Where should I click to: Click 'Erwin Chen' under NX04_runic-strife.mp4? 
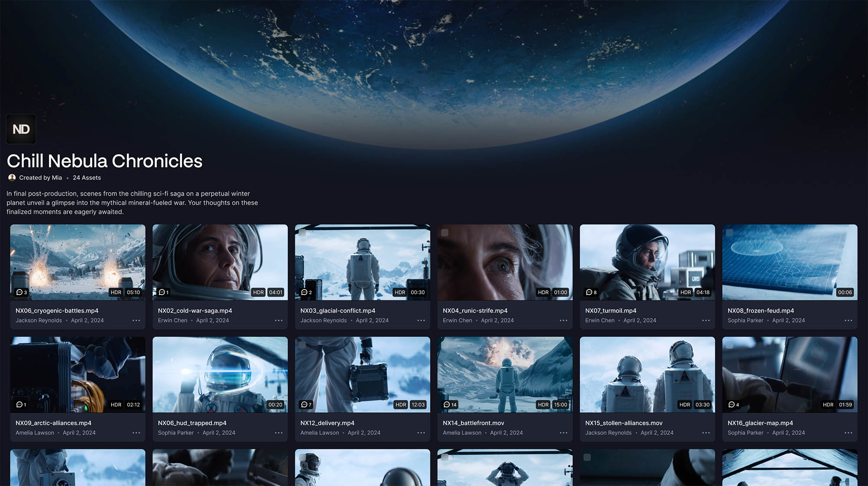(x=457, y=321)
